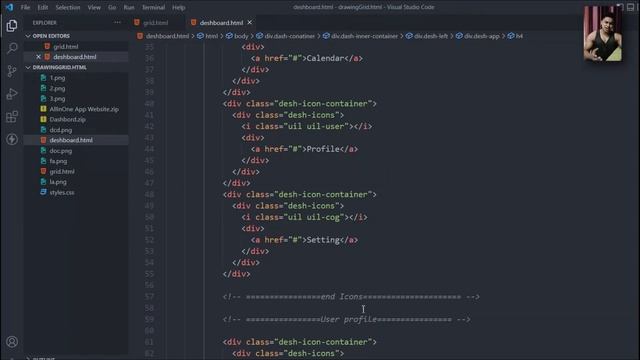Open the Accounts icon at bottom
The image size is (640, 360).
12,342
